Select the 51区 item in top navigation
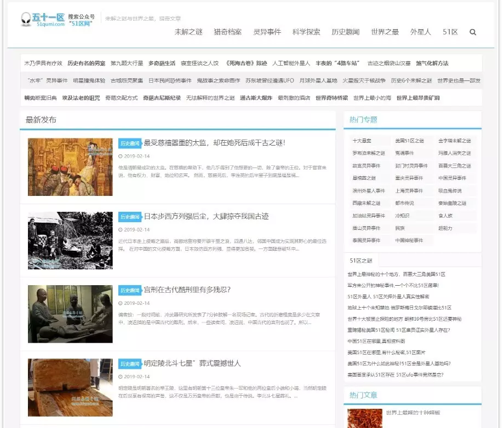The width and height of the screenshot is (504, 428). click(x=450, y=32)
